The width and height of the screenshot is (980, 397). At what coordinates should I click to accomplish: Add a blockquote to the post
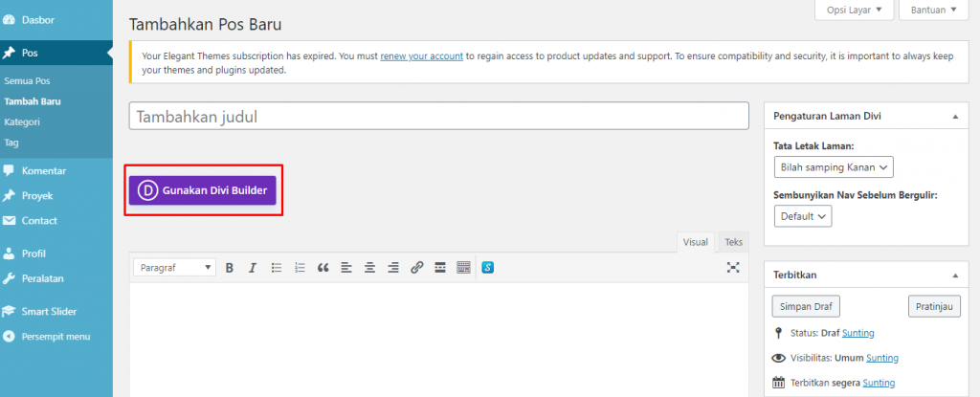tap(323, 268)
